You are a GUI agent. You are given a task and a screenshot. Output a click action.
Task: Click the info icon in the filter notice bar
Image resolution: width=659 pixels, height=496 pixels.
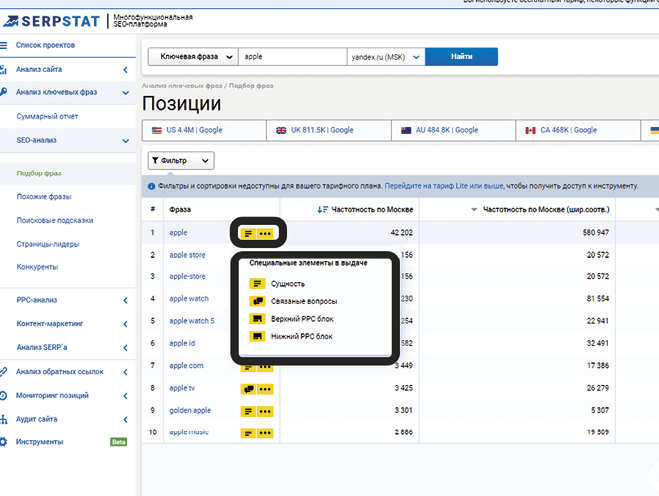(x=151, y=186)
